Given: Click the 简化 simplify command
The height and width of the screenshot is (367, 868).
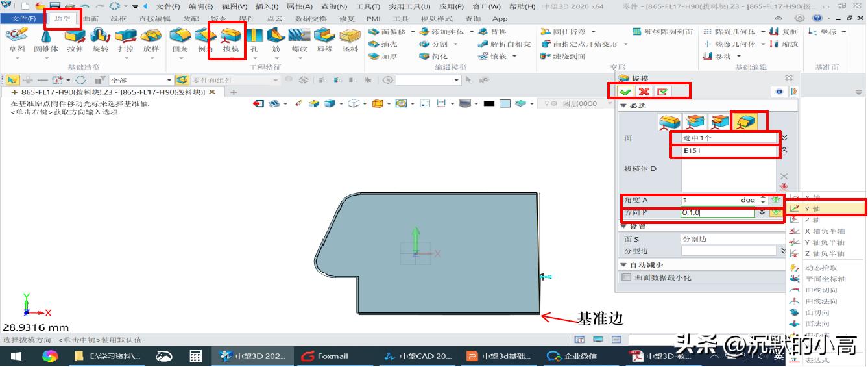Looking at the screenshot, I should [x=433, y=57].
